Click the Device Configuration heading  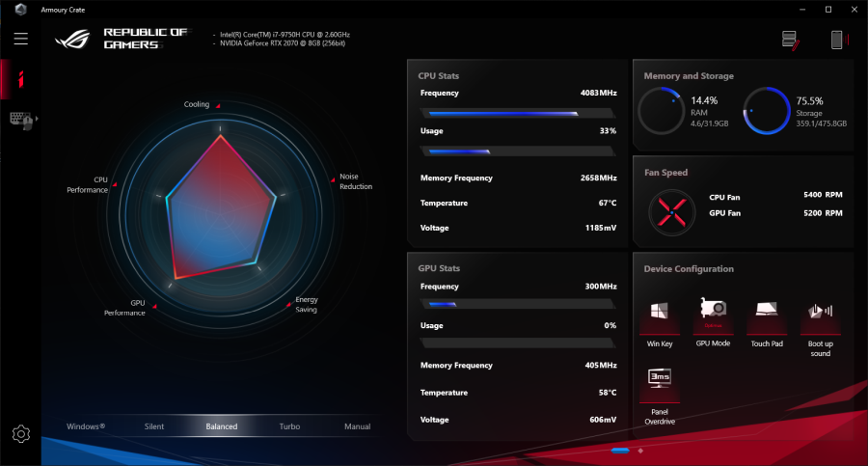[689, 269]
